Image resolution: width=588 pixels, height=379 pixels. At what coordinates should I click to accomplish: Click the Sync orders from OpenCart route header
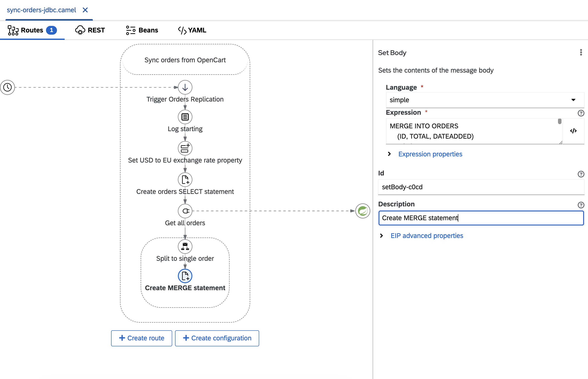click(x=185, y=60)
